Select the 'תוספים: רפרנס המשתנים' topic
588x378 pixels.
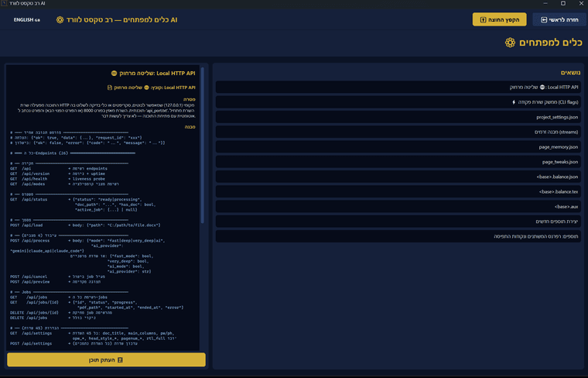pos(398,236)
